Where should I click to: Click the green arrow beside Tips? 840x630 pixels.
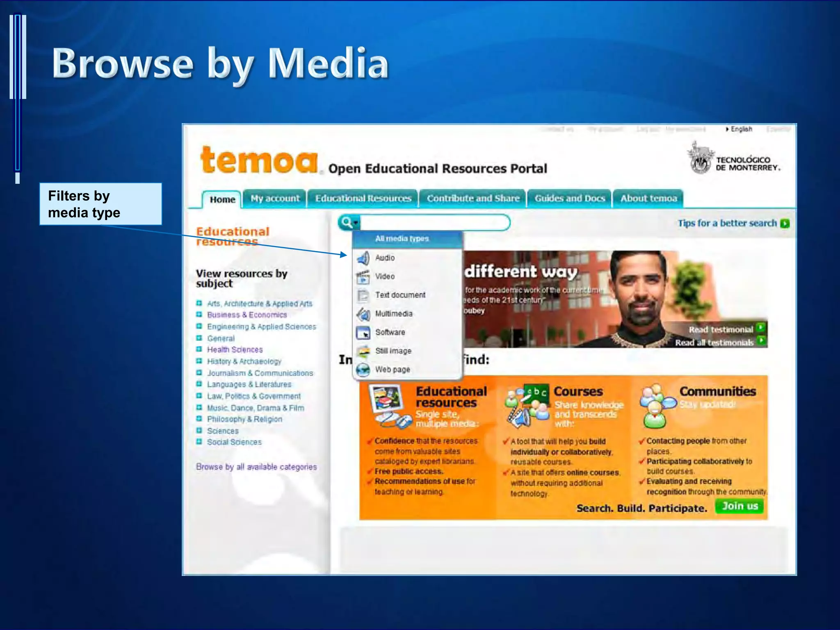click(785, 224)
